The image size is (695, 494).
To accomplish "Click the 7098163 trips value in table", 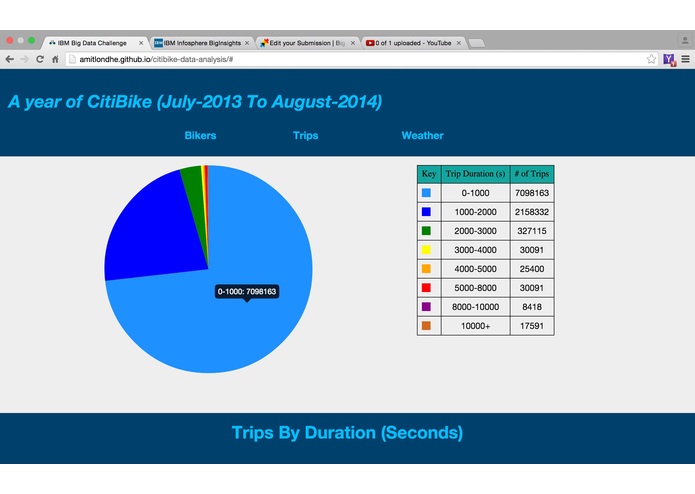I will 532,193.
